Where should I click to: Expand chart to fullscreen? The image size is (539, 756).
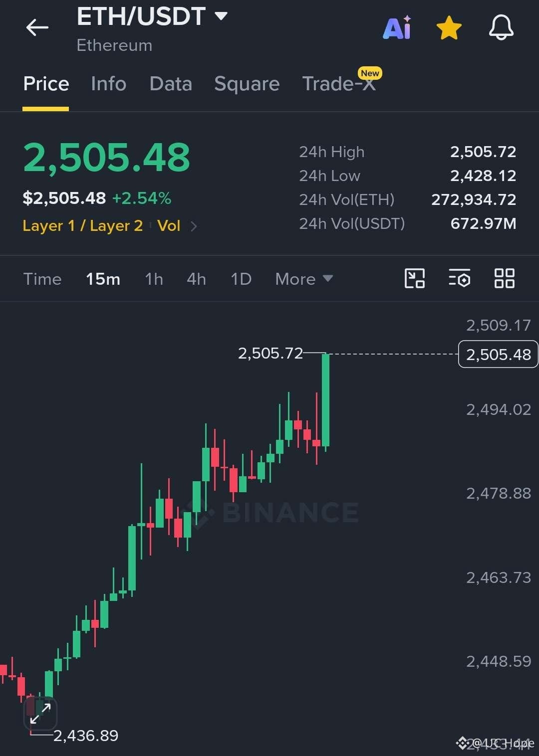(40, 714)
